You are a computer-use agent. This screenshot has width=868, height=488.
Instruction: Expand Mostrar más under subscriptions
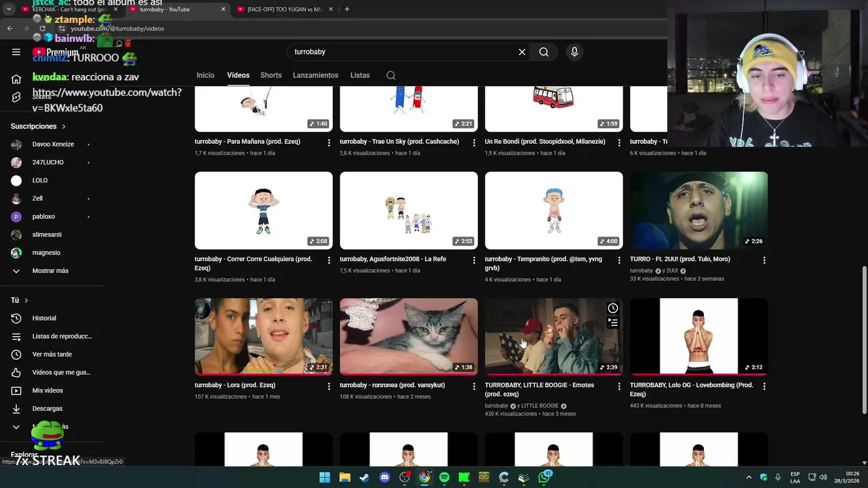click(x=52, y=271)
